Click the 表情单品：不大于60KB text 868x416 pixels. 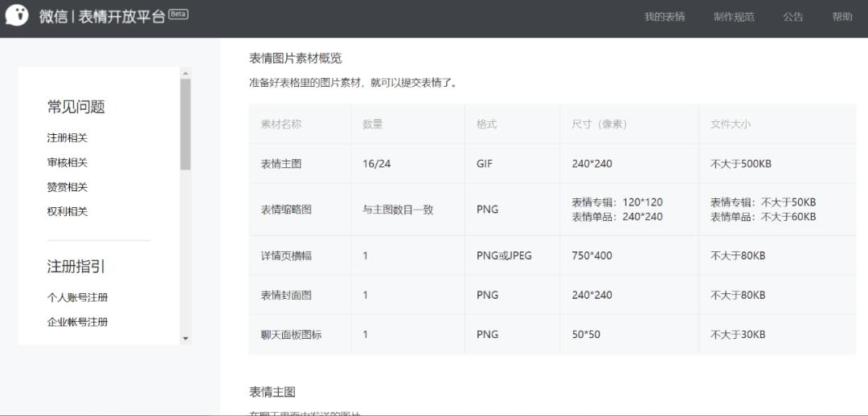point(764,217)
